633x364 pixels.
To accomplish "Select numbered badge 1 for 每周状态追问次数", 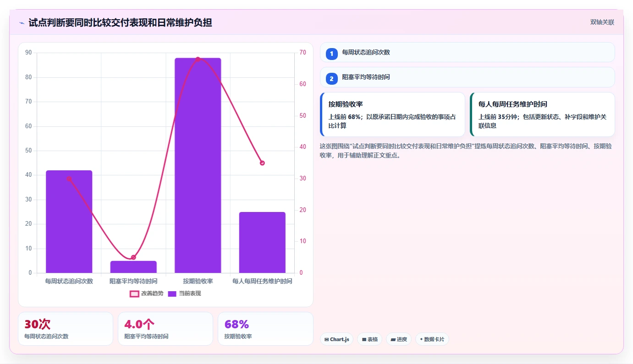I will [331, 54].
